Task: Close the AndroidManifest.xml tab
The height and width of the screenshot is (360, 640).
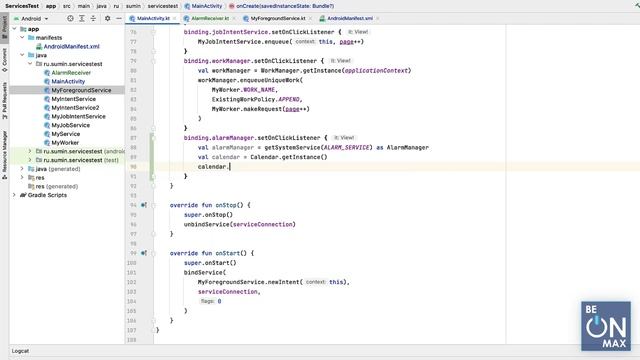Action: [378, 18]
